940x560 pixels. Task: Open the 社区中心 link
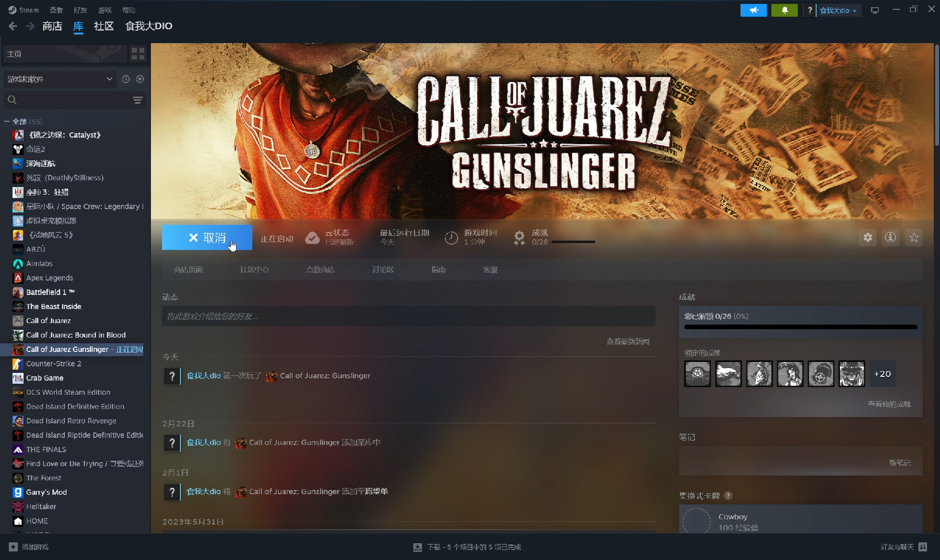[254, 270]
